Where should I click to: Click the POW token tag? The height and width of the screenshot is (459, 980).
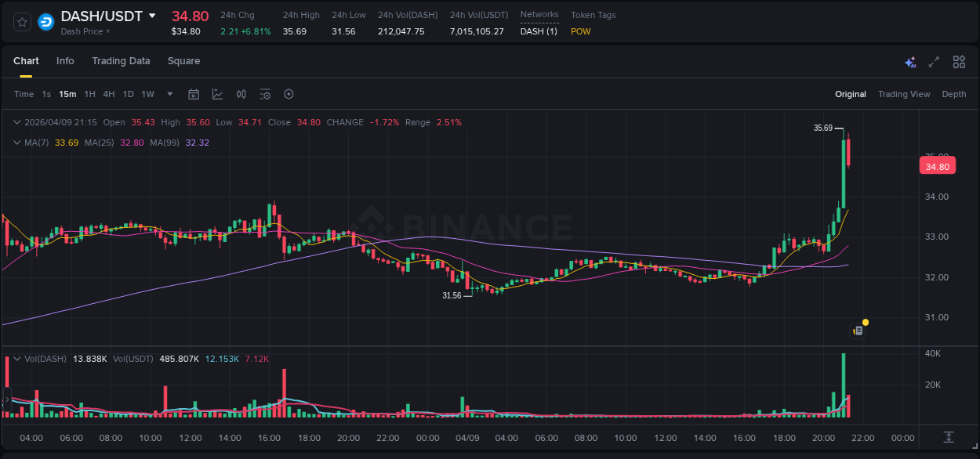pyautogui.click(x=580, y=32)
